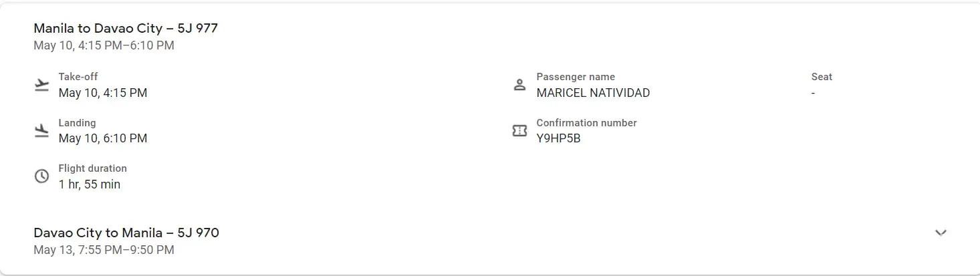Screen dimensions: 980x276
Task: Open Davao City to Manila – 5J 970
Action: 126,233
